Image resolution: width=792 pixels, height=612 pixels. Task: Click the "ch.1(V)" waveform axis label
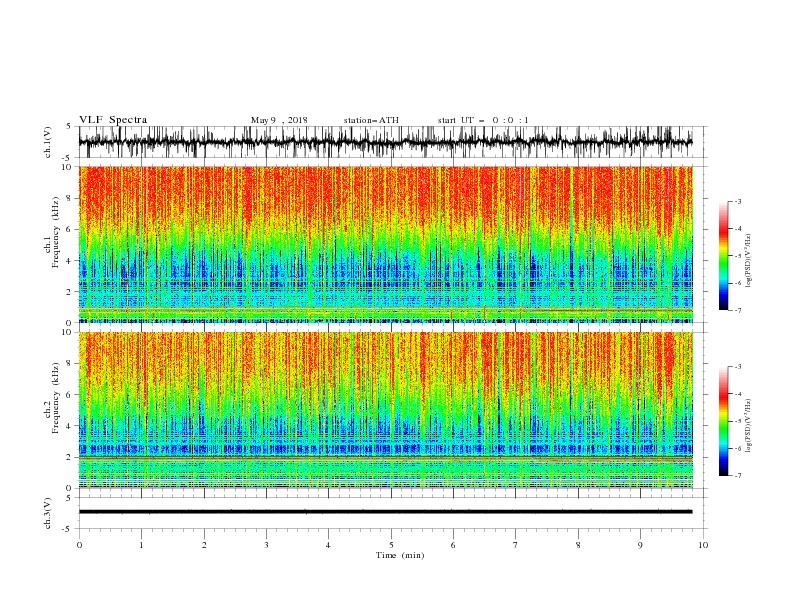click(48, 142)
